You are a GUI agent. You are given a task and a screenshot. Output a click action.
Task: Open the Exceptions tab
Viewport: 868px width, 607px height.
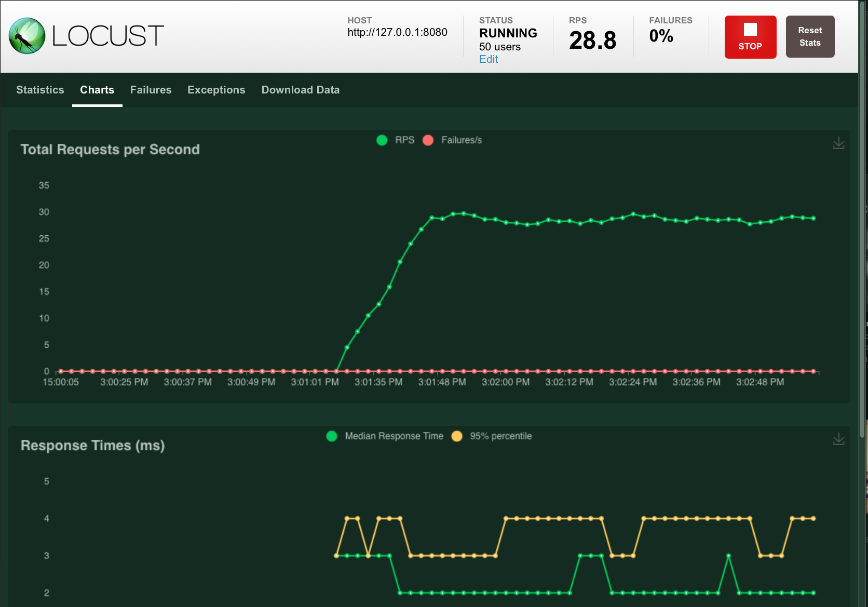[x=216, y=90]
